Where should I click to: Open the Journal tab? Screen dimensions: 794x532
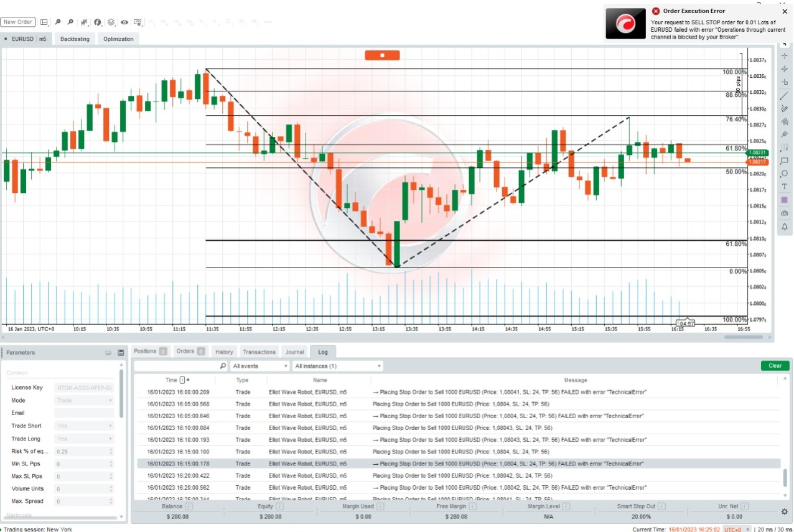294,352
